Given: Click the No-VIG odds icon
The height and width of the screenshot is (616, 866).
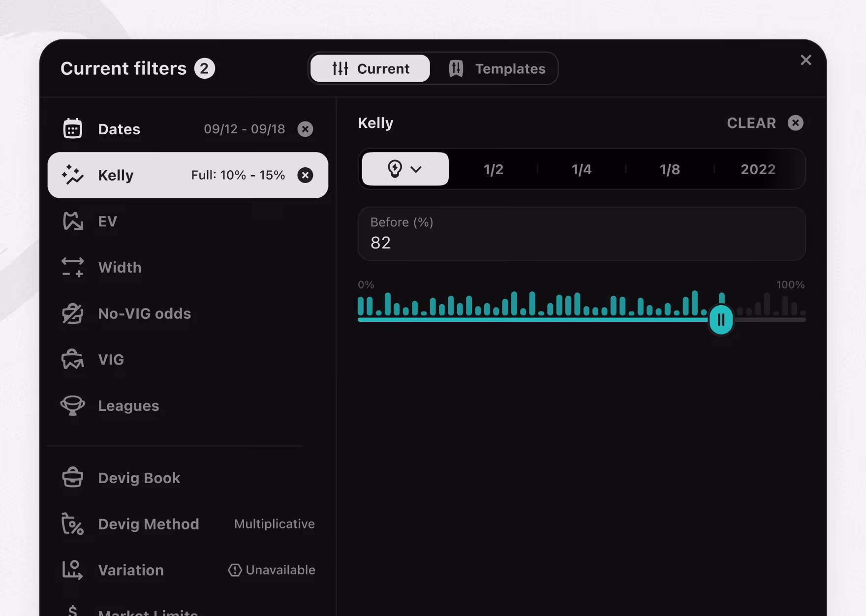Looking at the screenshot, I should [x=72, y=313].
